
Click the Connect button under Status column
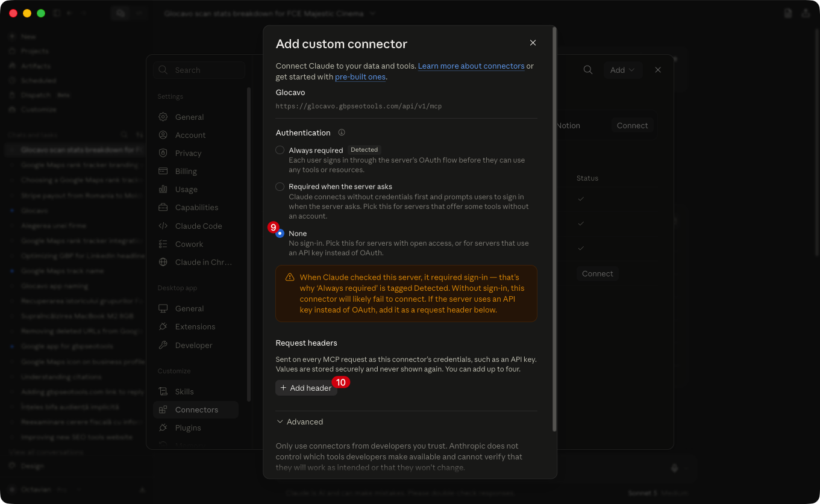tap(597, 273)
